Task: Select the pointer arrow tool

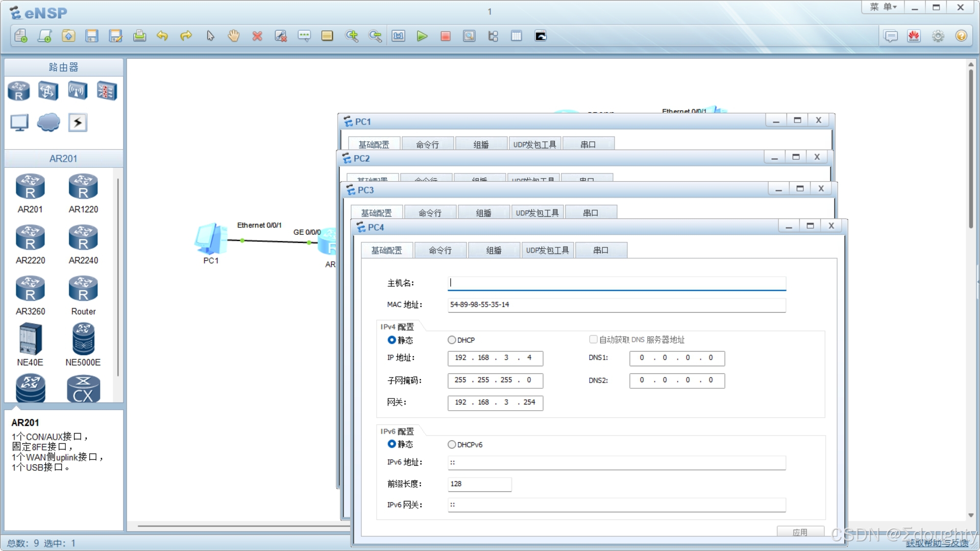Action: 210,36
